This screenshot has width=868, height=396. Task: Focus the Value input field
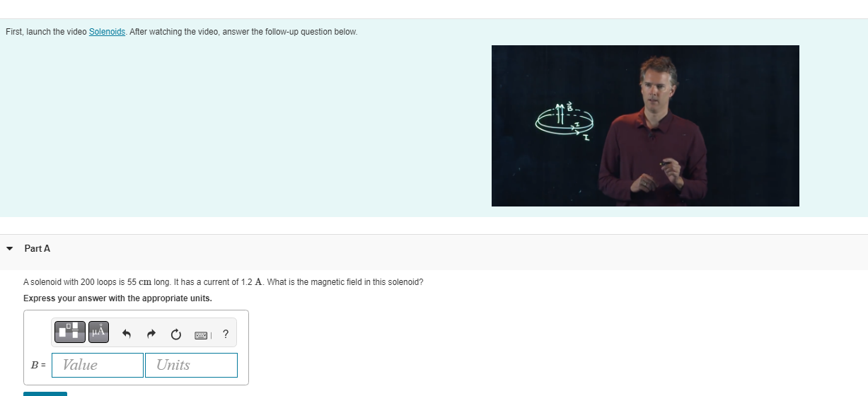click(98, 365)
